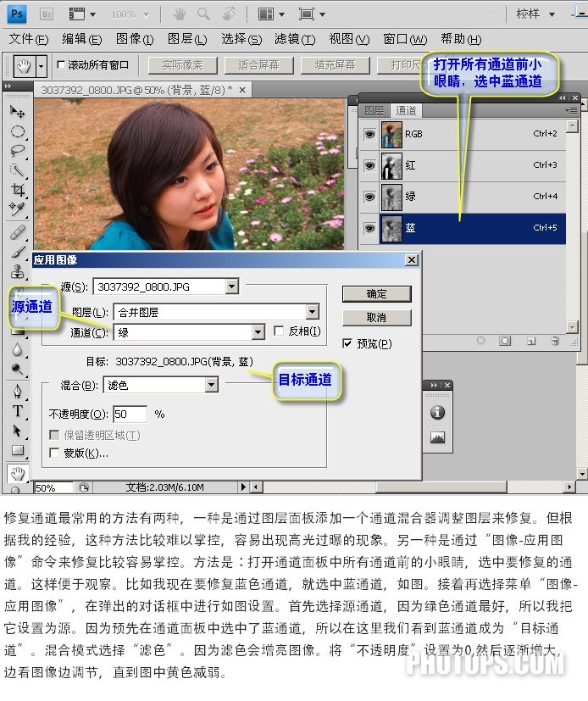Select the Path Selection tool
The image size is (588, 701).
[x=17, y=431]
